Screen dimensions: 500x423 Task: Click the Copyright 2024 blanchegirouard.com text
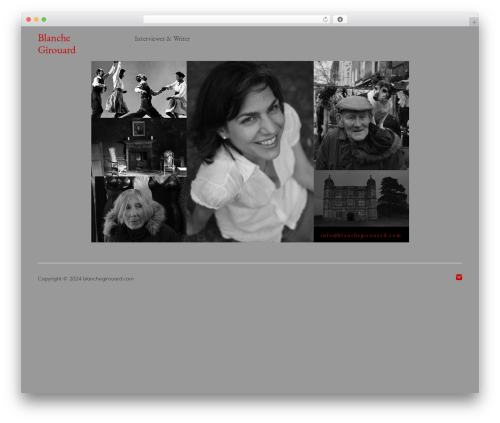(x=86, y=279)
